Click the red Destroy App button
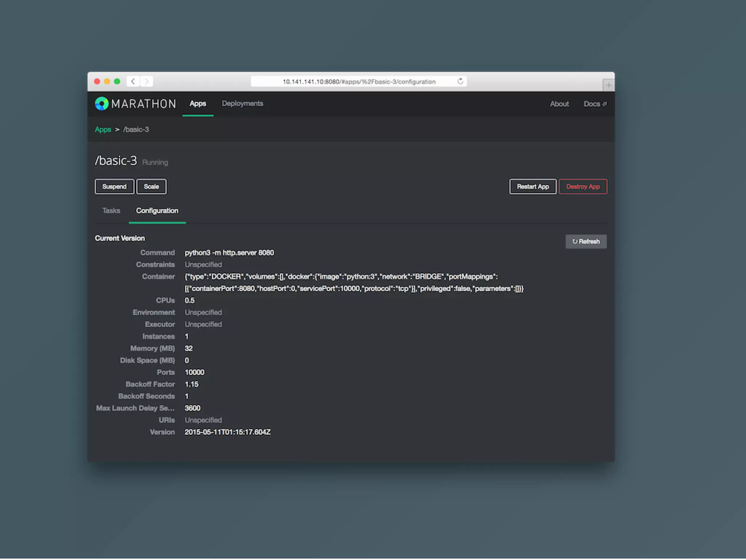 pyautogui.click(x=582, y=187)
